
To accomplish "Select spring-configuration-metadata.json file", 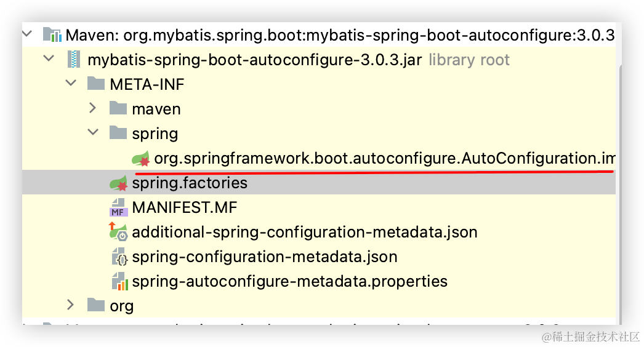I will (264, 257).
